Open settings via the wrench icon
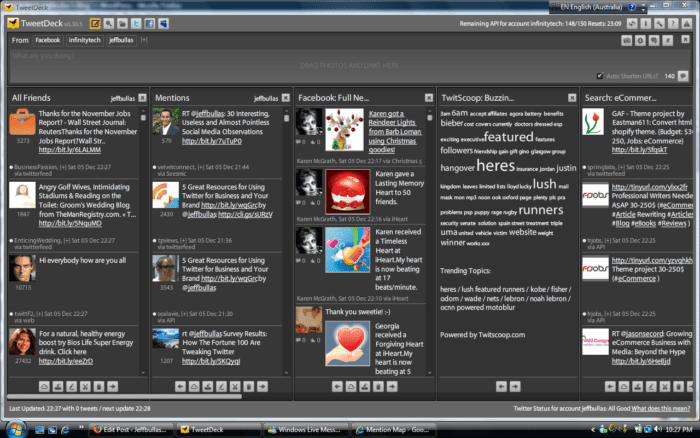Viewport: 700px width, 438px height. coord(659,24)
